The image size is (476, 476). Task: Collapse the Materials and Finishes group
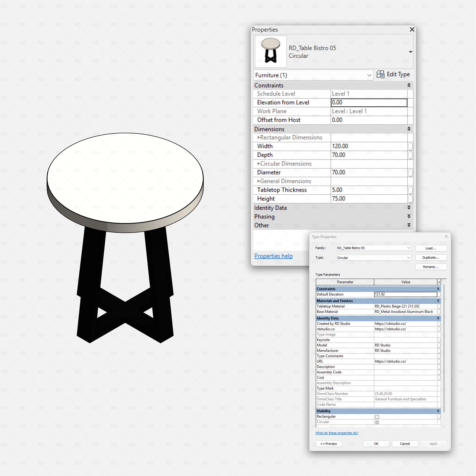point(438,301)
